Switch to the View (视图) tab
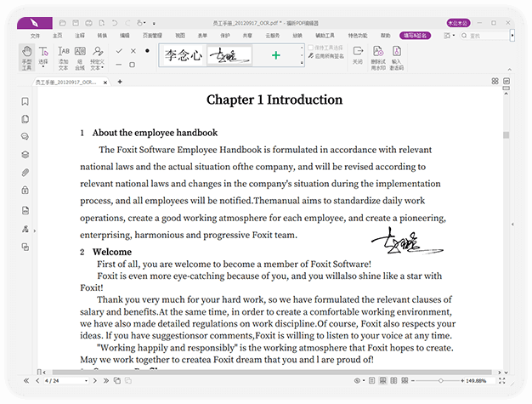Image resolution: width=532 pixels, height=404 pixels. 180,36
